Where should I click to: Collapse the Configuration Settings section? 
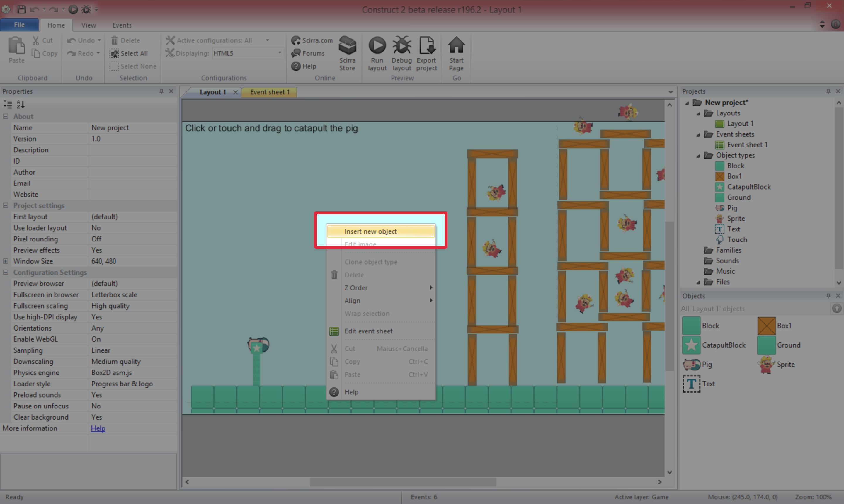(6, 273)
